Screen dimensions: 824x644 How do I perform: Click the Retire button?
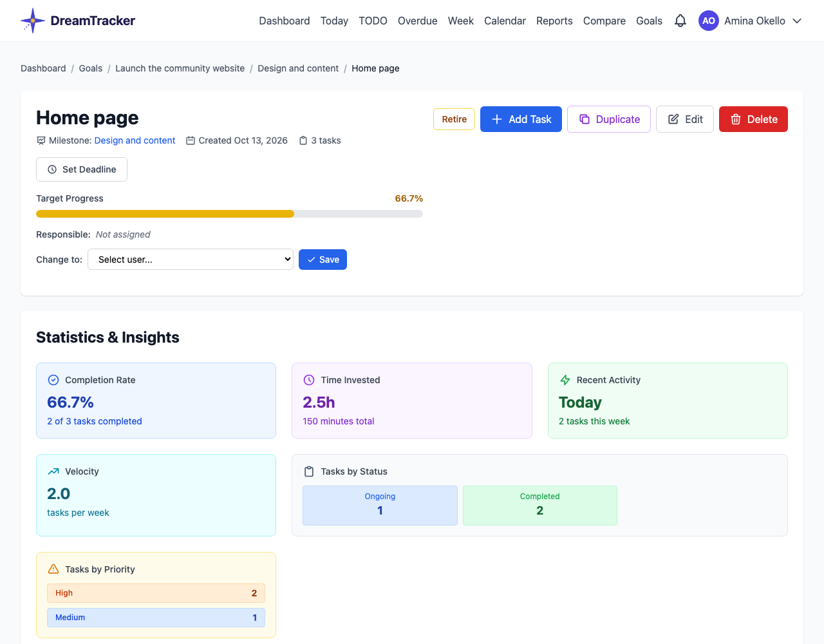[x=454, y=119]
